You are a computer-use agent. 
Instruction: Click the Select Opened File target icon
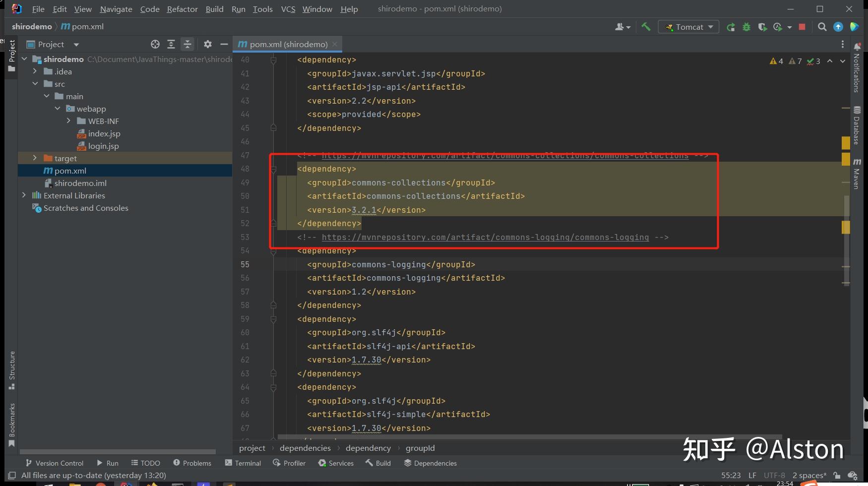pyautogui.click(x=155, y=44)
